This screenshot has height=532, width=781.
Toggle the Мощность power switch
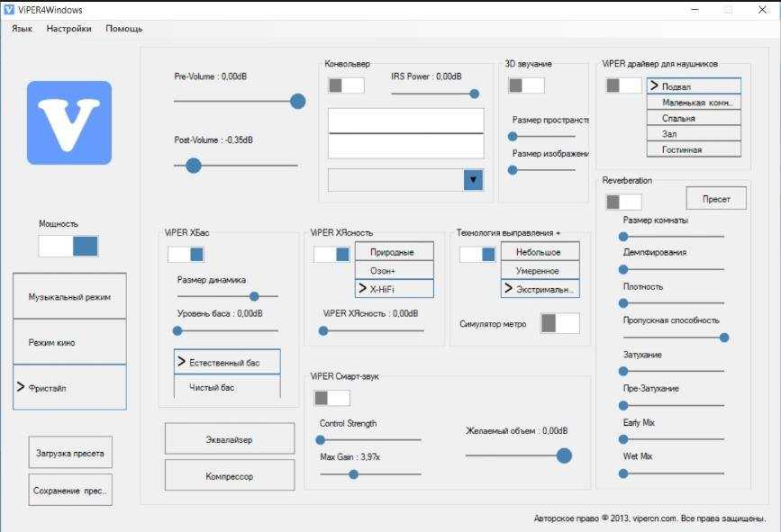pos(68,247)
